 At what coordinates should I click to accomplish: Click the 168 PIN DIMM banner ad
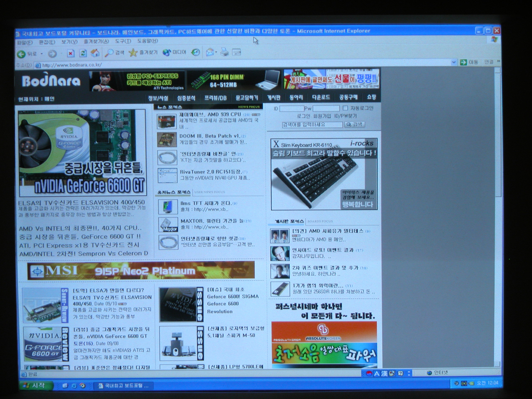point(234,80)
